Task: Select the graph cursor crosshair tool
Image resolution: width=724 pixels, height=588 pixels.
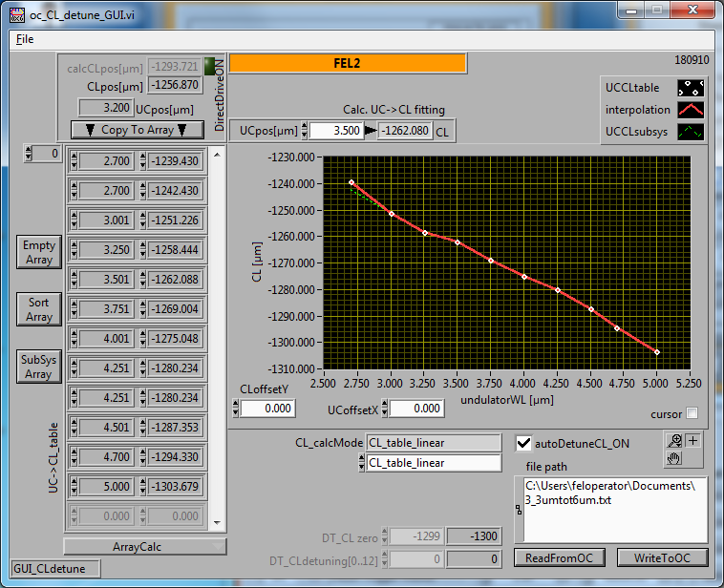Action: point(692,441)
